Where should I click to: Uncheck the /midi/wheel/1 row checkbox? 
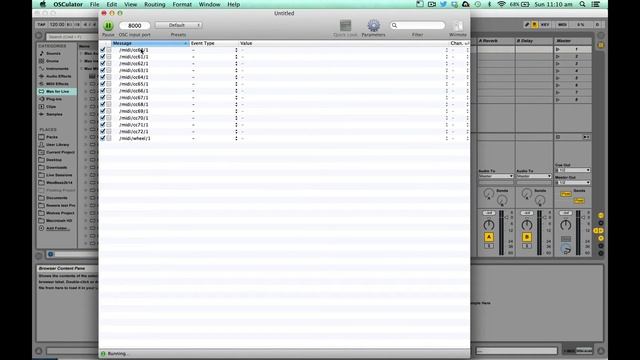(x=103, y=138)
